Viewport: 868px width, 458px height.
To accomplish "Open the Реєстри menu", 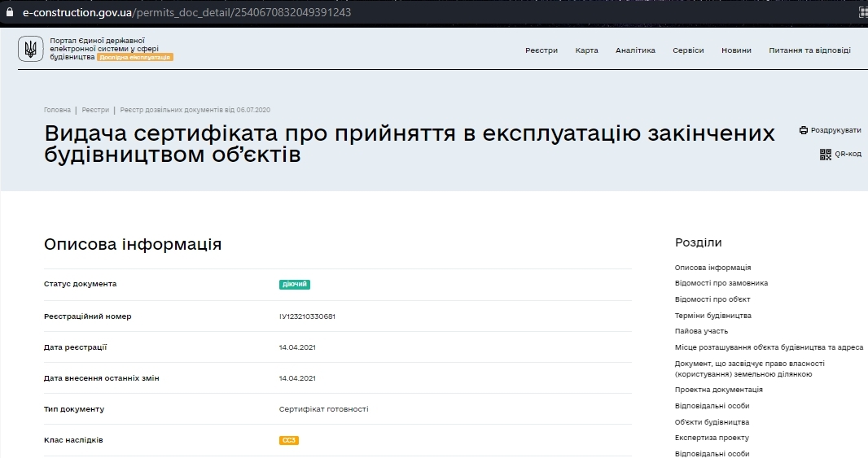I will coord(541,50).
